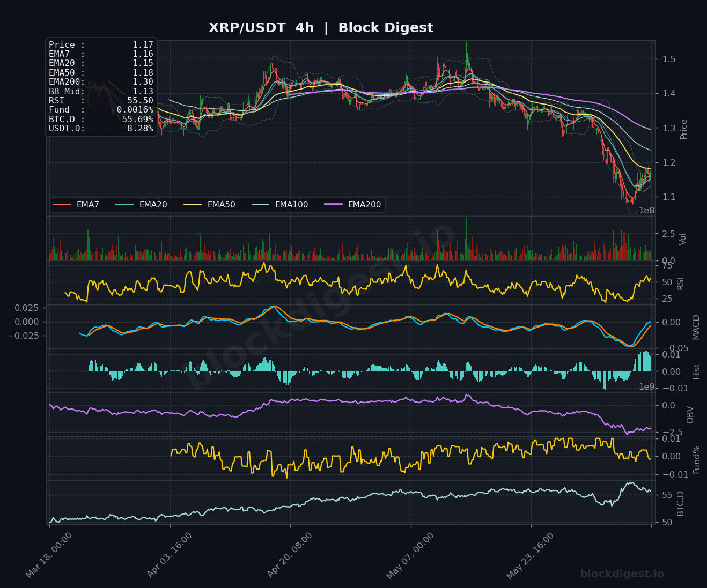Click the chart title 'XRP/USDT 4h | Block Digest'

tap(321, 28)
